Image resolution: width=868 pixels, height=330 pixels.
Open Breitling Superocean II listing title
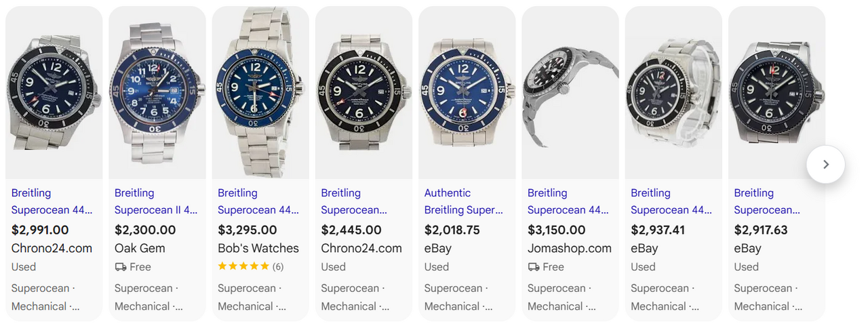click(155, 201)
